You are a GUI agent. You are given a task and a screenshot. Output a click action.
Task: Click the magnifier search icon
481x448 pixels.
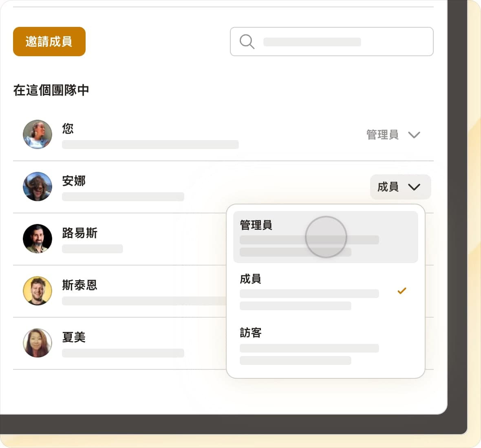point(247,42)
